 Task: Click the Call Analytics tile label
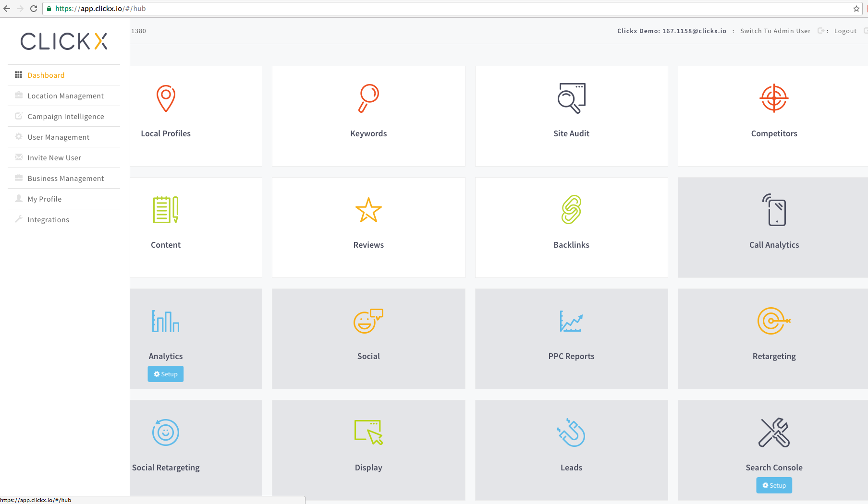(774, 245)
